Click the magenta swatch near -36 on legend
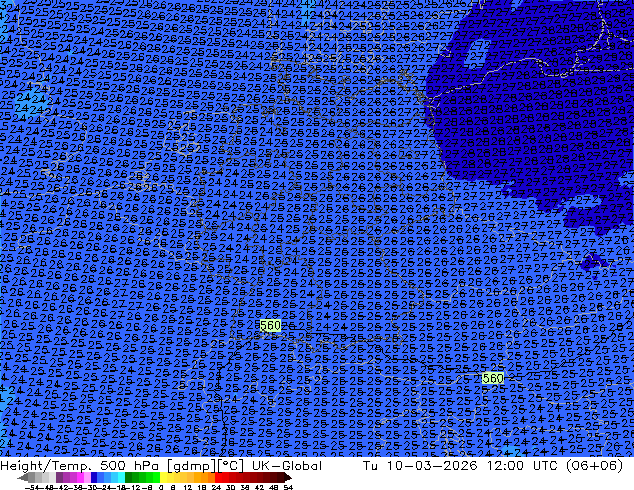This screenshot has width=634, height=490. coord(80,478)
